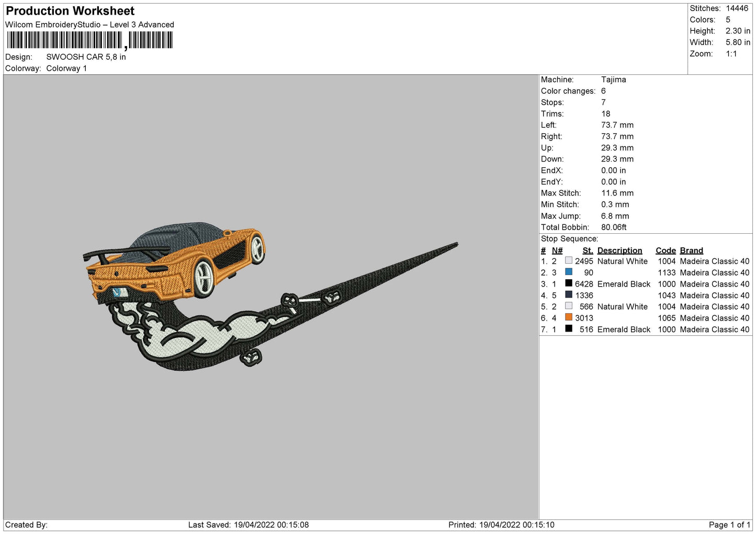Click the Down value 29.3 mm
756x534 pixels.
[617, 159]
